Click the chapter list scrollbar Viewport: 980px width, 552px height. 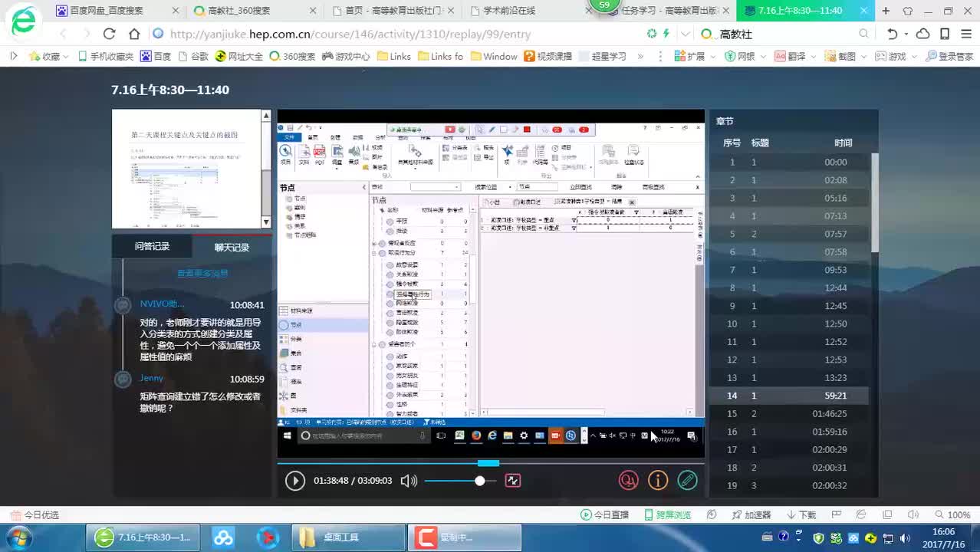tap(874, 202)
